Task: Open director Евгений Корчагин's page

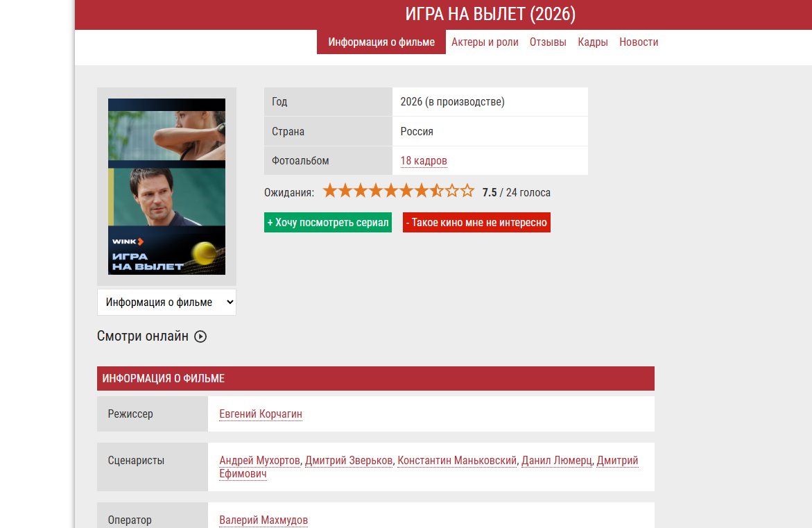Action: pyautogui.click(x=261, y=414)
